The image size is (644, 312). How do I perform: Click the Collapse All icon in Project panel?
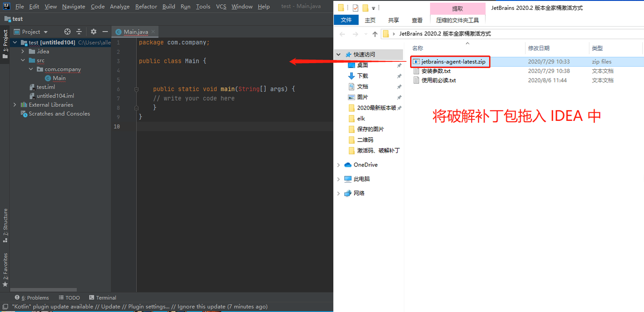click(79, 32)
